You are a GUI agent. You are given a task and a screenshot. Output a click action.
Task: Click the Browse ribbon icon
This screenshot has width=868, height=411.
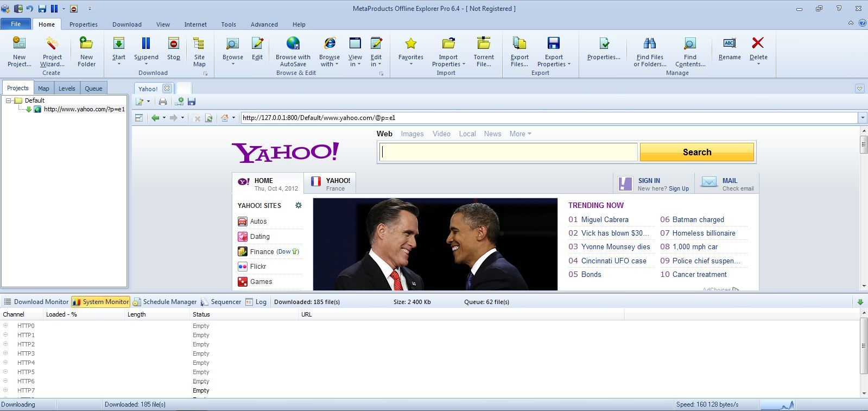tap(232, 43)
